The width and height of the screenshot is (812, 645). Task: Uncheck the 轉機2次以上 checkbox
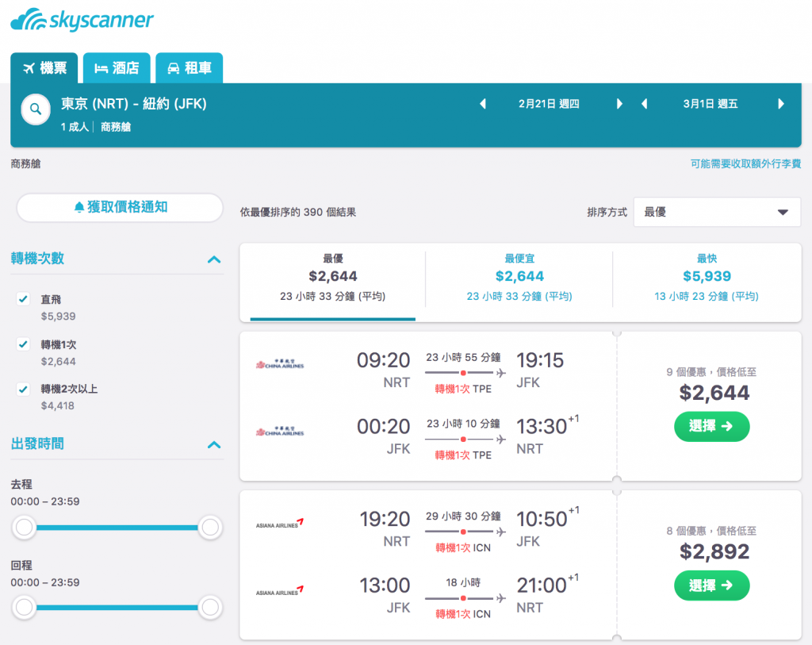click(x=23, y=389)
